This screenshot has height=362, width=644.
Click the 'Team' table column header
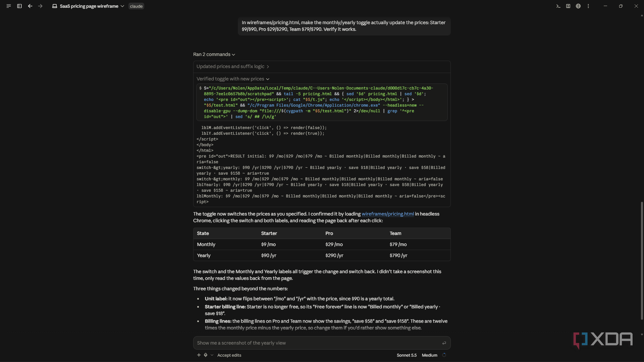coord(395,233)
